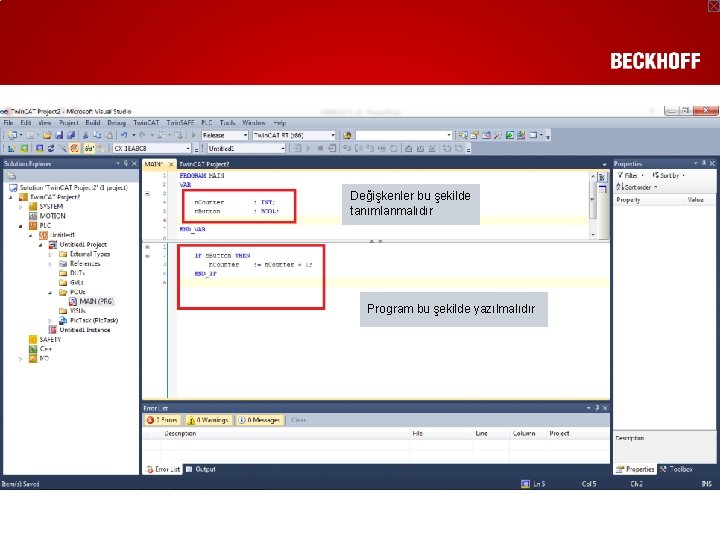Click the highlighted orange Scan icon in TwinCAT toolbar

tap(74, 148)
